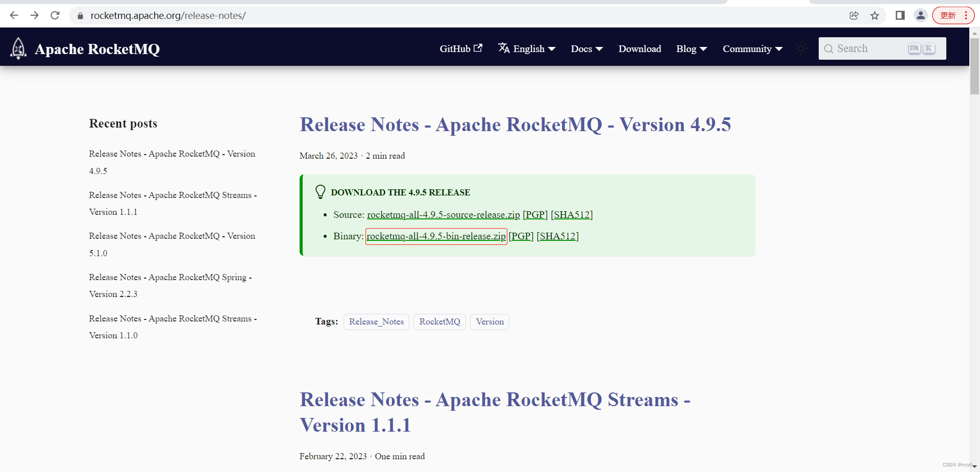
Task: Click the 'DOWNLOAD THE 4.9.5 RELEASE' heading
Action: tap(400, 192)
